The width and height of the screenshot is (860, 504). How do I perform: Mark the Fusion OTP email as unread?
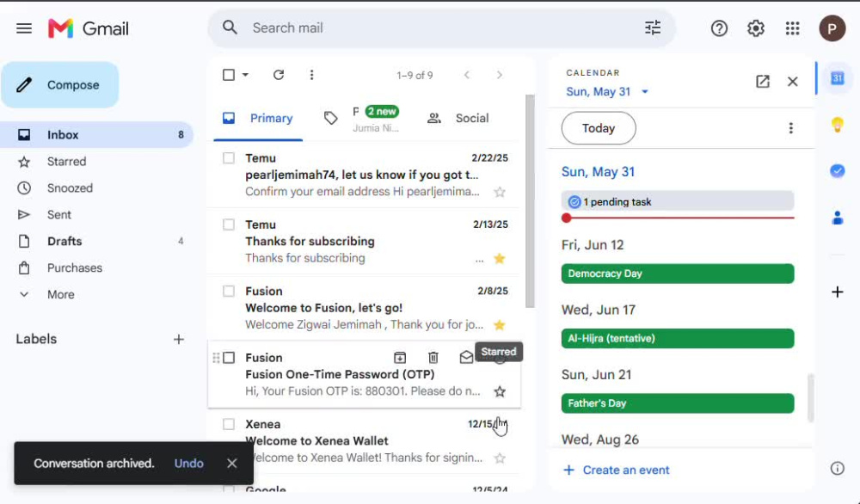tap(466, 358)
